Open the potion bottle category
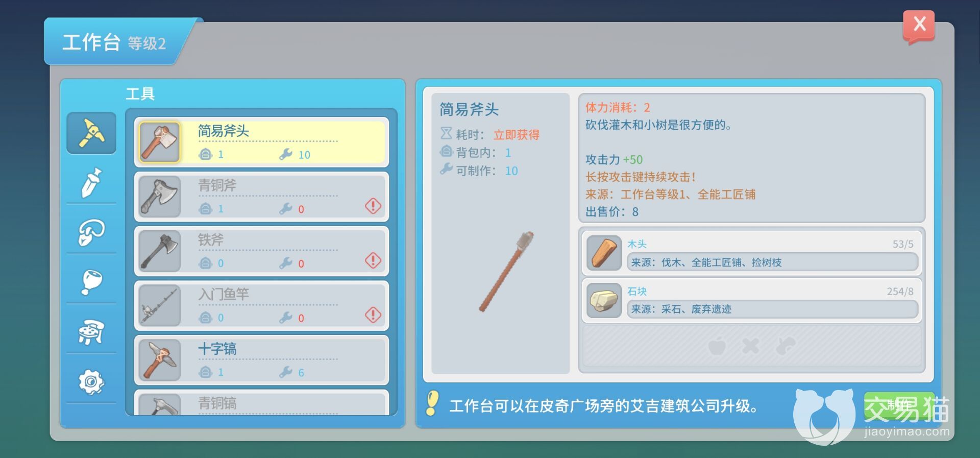 click(91, 182)
